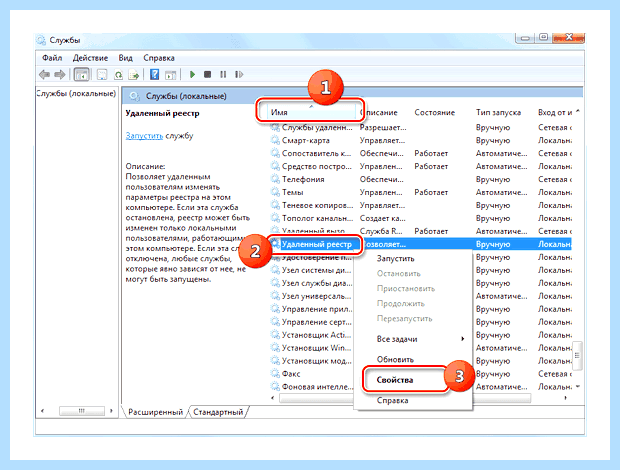
Task: Select the Сопоставитель к... service row
Action: 421,153
